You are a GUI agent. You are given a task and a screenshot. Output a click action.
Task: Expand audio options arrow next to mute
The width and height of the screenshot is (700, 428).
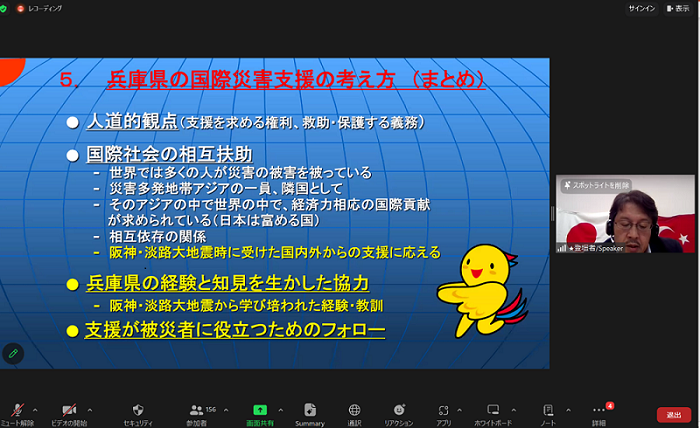[35, 410]
